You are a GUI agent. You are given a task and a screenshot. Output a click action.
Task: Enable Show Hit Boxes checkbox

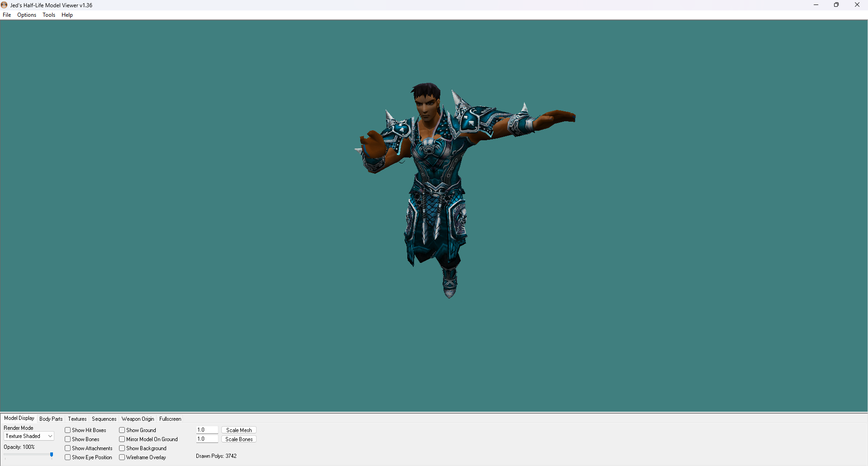point(68,430)
